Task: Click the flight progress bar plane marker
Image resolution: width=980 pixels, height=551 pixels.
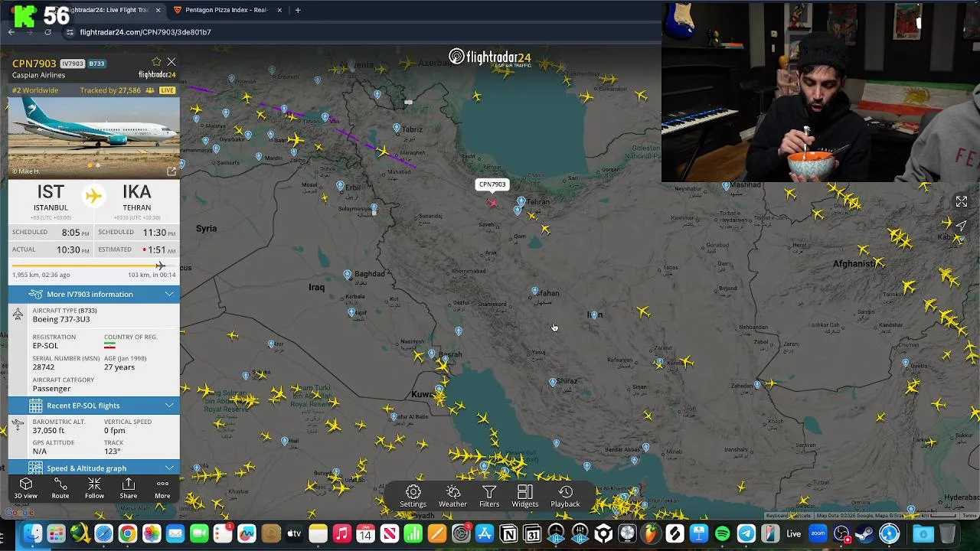Action: [x=160, y=266]
